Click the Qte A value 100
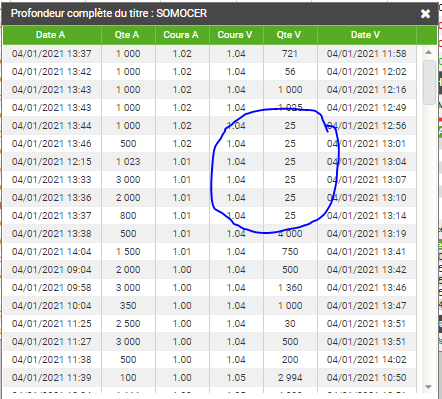The height and width of the screenshot is (399, 442). [128, 378]
